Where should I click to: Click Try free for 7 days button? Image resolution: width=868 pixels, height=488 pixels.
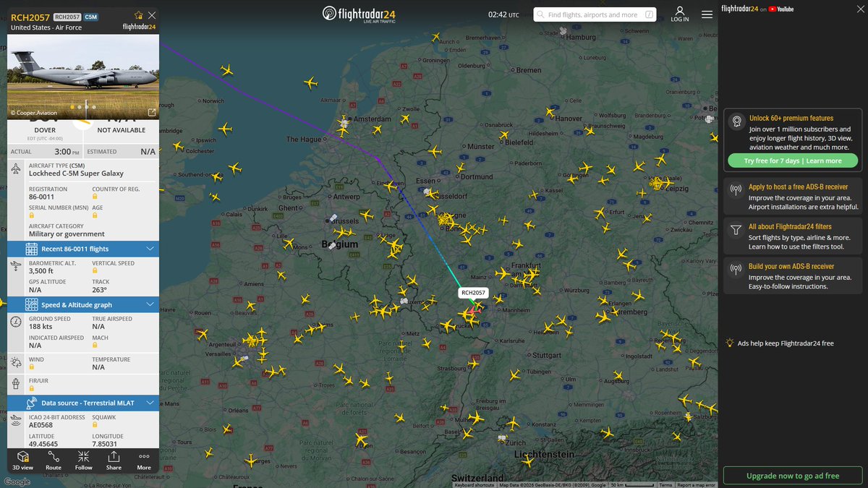click(793, 160)
